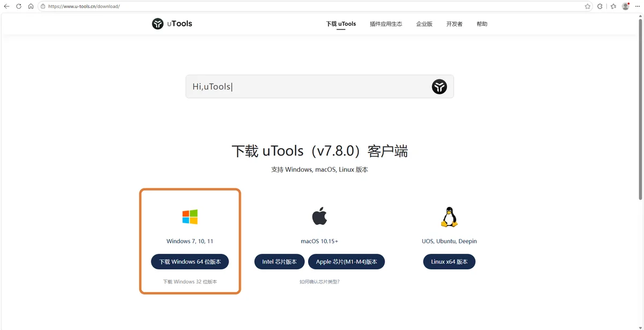Go back with the browser back arrow

point(6,6)
